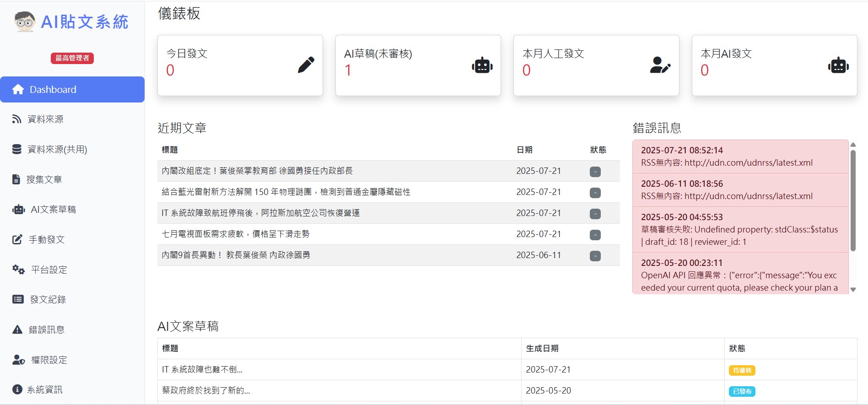868x405 pixels.
Task: Click status badge for 內閣9首長異動 article
Action: click(x=595, y=256)
